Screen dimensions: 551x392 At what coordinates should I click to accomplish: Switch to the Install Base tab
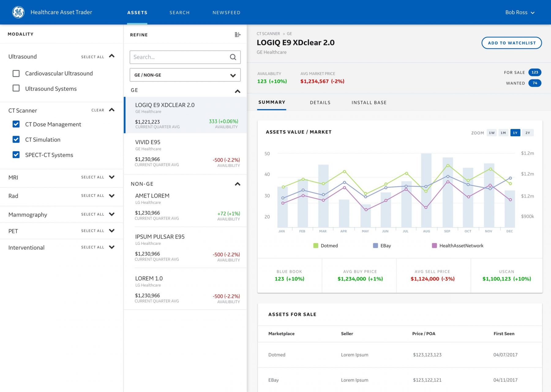coord(369,103)
